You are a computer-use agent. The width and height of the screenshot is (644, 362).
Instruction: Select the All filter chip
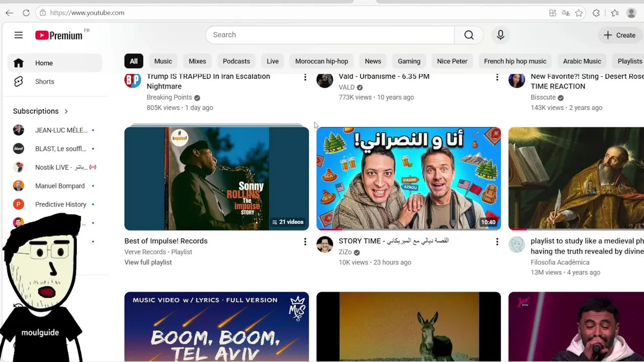134,61
